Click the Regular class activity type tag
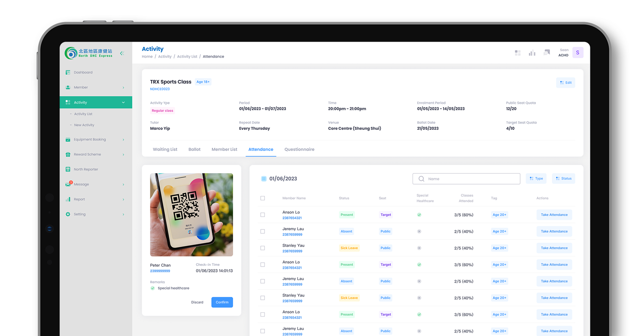This screenshot has width=644, height=336. pos(162,111)
